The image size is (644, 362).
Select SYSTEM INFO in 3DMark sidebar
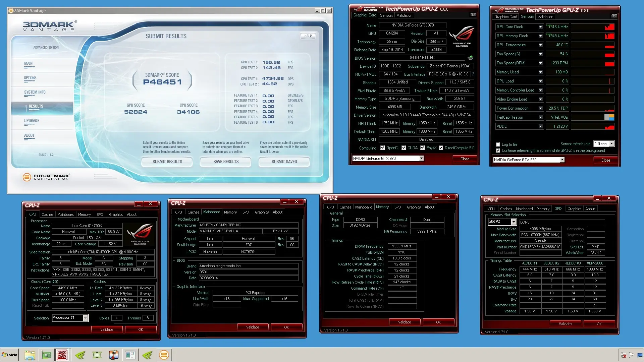point(35,92)
